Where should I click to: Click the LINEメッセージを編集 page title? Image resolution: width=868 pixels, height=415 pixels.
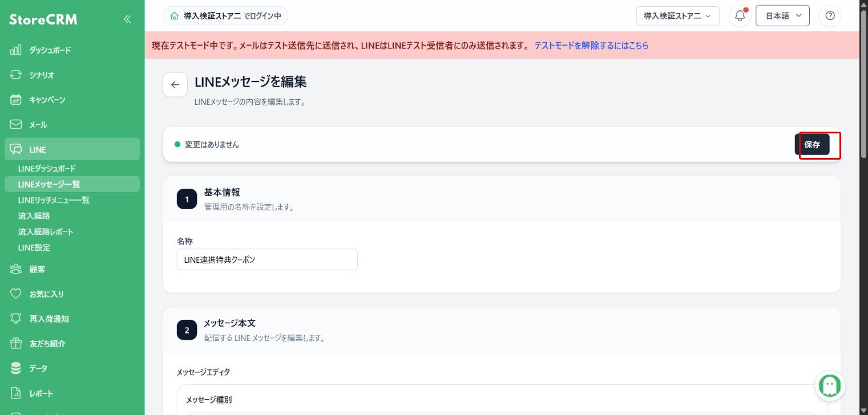251,82
